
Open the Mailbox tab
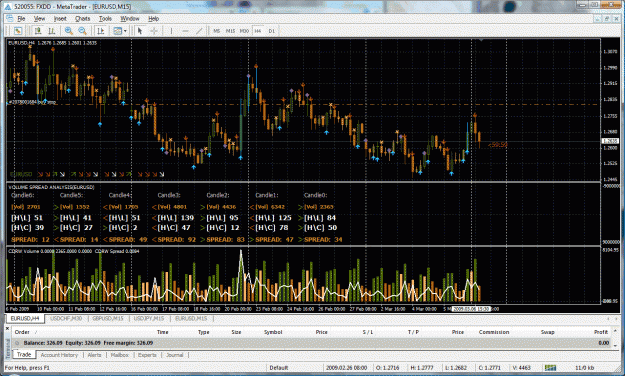[x=120, y=355]
